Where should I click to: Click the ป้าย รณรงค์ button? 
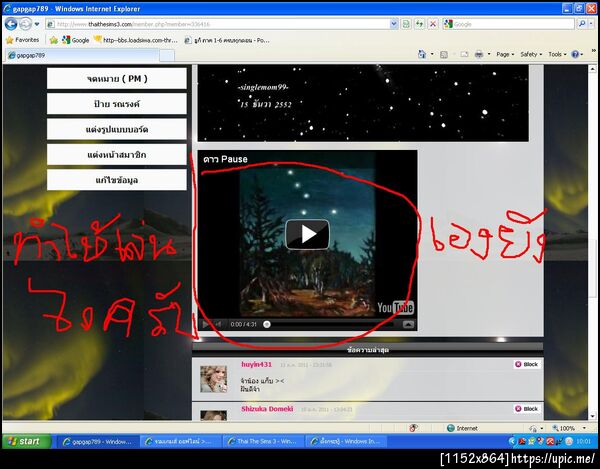coord(117,104)
